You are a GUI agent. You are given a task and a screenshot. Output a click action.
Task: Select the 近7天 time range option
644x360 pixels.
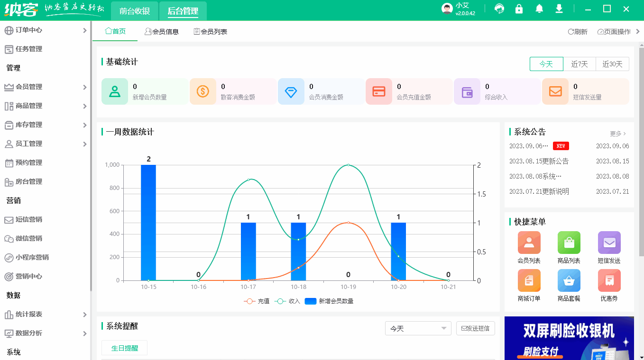580,63
